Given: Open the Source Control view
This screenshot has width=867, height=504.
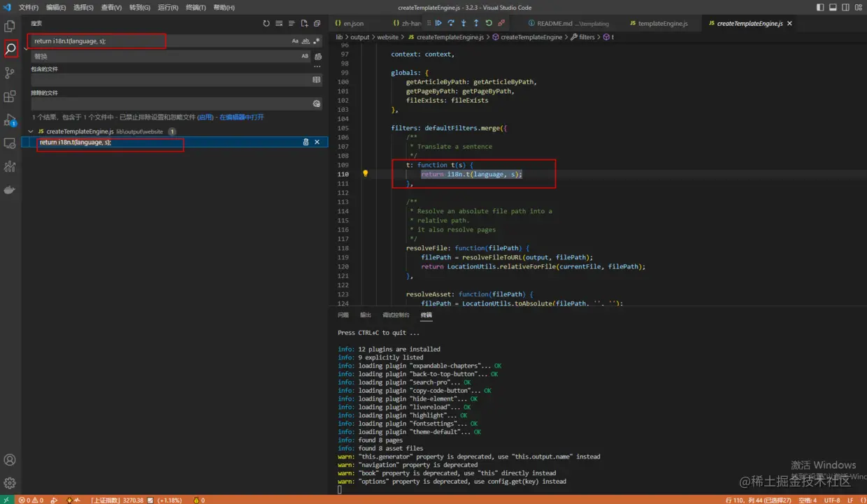Looking at the screenshot, I should tap(10, 73).
